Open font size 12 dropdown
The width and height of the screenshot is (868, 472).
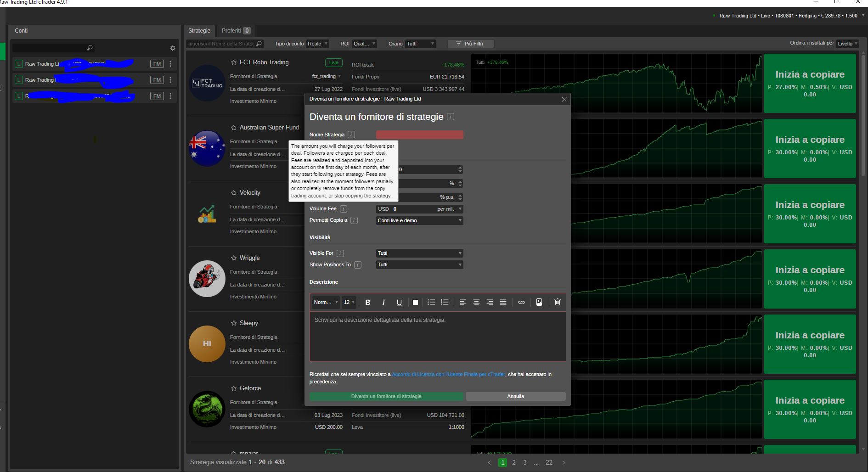click(349, 302)
